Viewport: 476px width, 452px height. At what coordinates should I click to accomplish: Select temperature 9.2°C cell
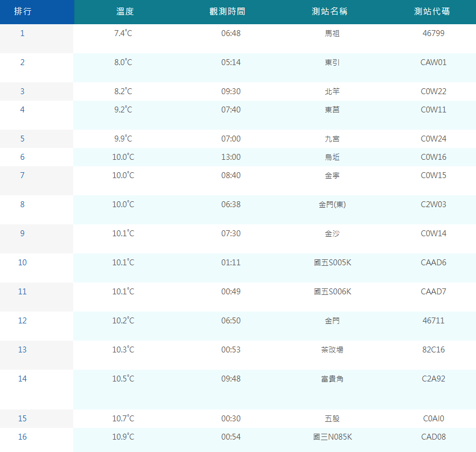point(123,110)
